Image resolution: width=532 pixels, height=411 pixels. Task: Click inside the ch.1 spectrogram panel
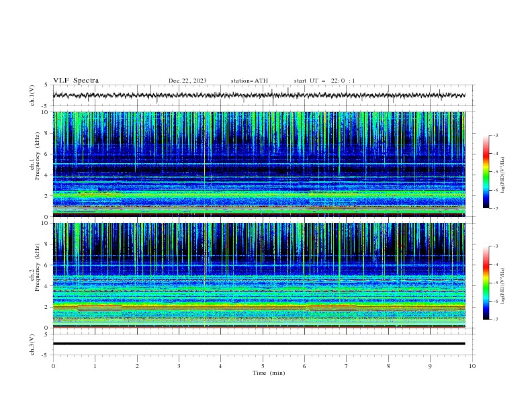coord(259,164)
